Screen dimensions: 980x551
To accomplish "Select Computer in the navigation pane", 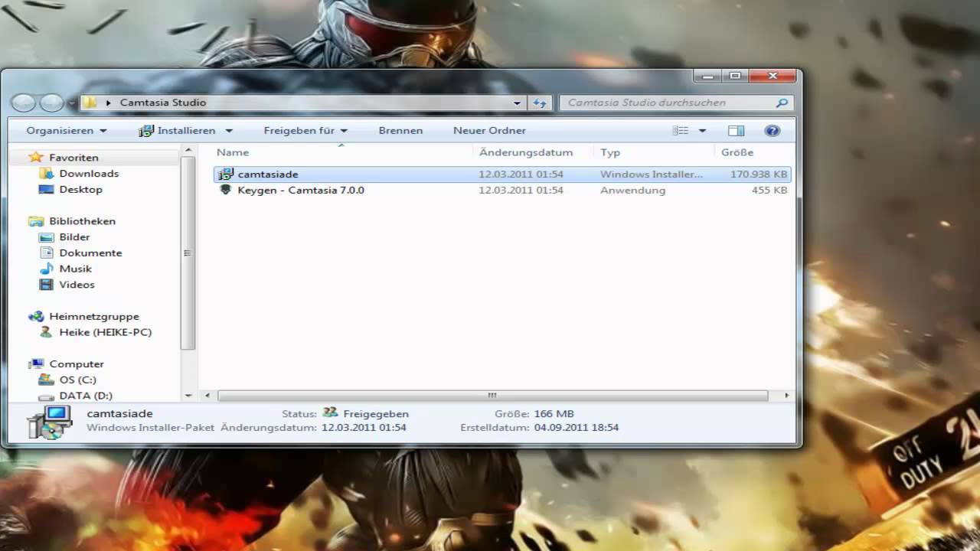I will (x=77, y=364).
